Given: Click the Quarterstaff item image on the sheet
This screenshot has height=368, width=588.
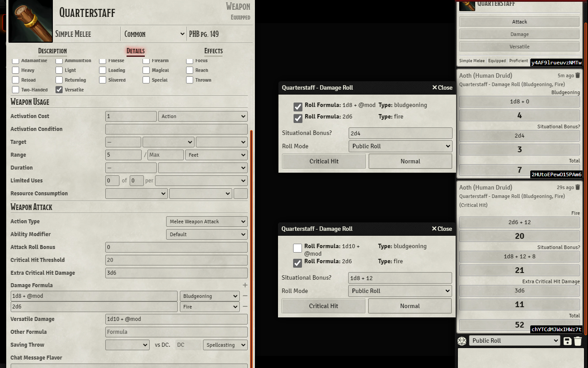Looking at the screenshot, I should 30,21.
